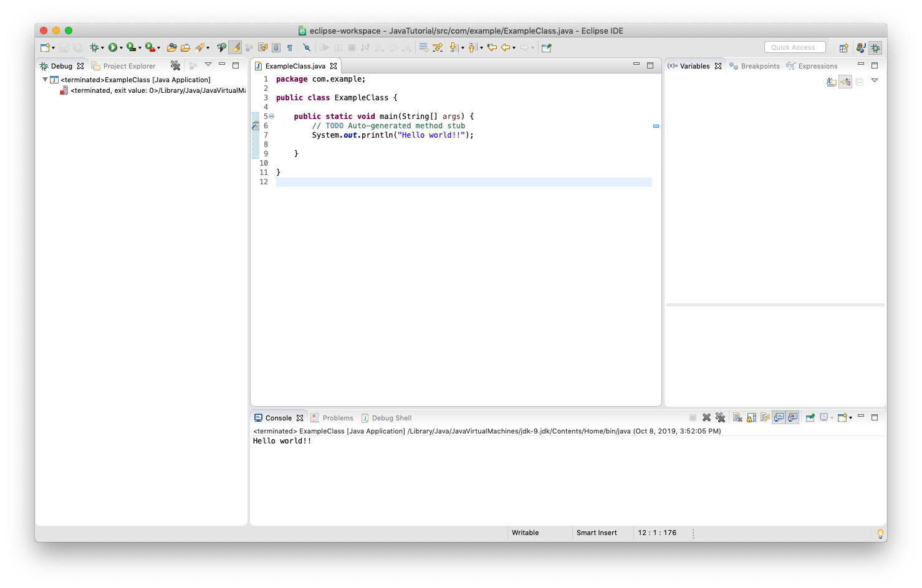The width and height of the screenshot is (922, 588).
Task: Clear Console using the clear icon
Action: coord(737,418)
